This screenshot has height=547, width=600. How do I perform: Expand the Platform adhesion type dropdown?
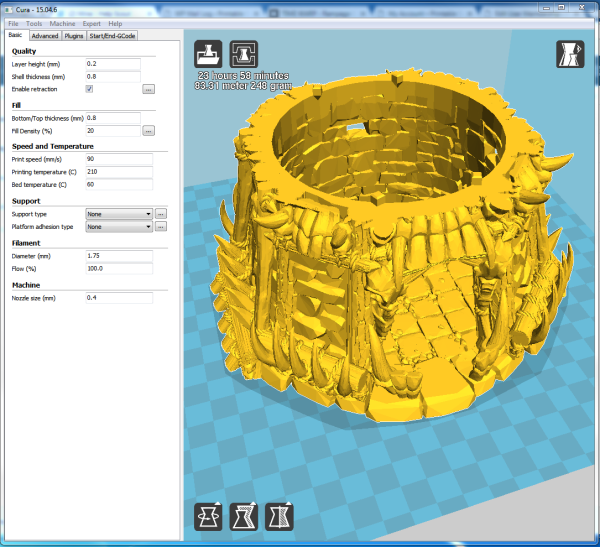(118, 226)
